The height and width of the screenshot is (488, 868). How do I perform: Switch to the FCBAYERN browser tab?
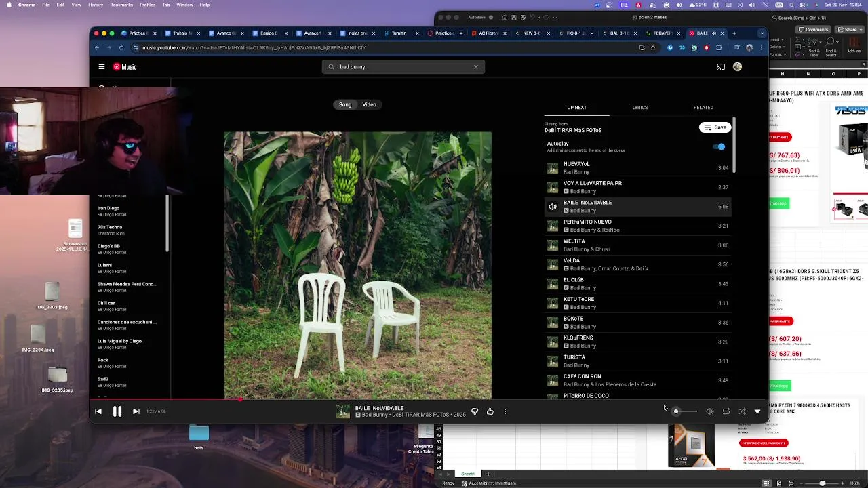tap(662, 33)
